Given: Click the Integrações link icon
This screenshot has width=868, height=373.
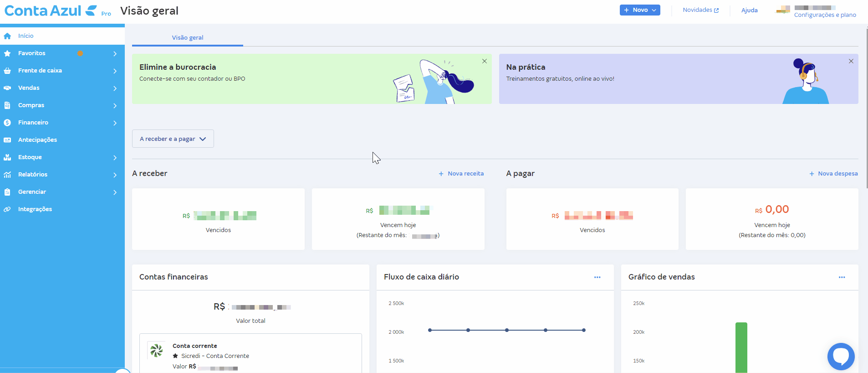Looking at the screenshot, I should click(7, 209).
